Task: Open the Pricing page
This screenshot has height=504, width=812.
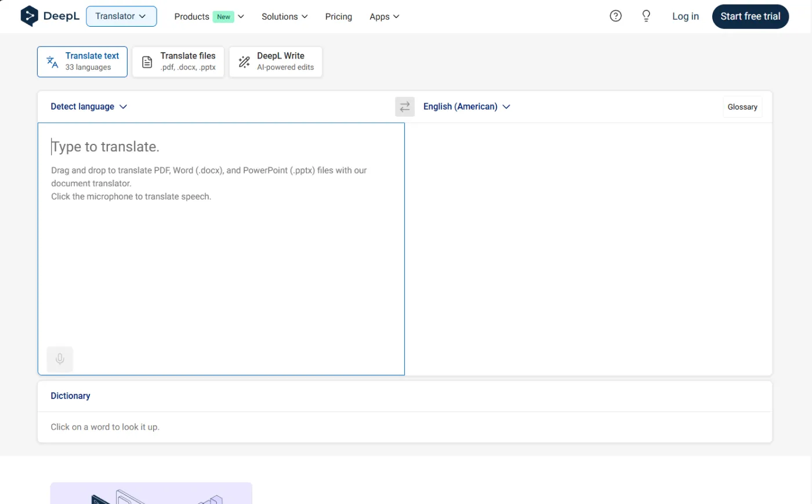Action: (338, 16)
